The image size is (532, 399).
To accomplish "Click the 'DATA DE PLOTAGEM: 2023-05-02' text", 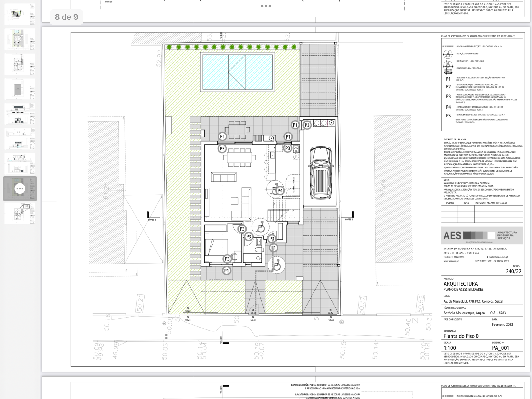I will (491, 203).
